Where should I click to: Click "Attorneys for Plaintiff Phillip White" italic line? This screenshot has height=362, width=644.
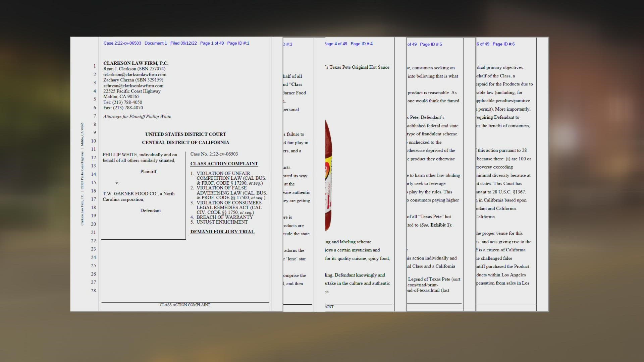click(137, 117)
